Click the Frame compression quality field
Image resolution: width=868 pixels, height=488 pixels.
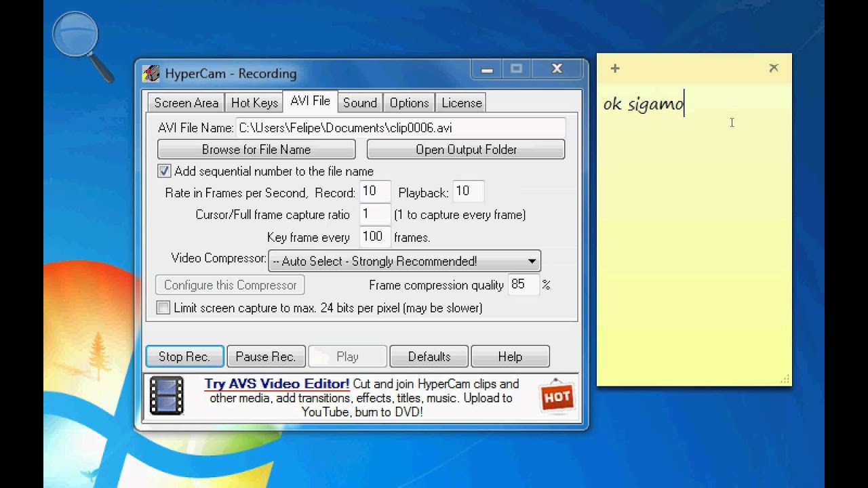pyautogui.click(x=524, y=285)
